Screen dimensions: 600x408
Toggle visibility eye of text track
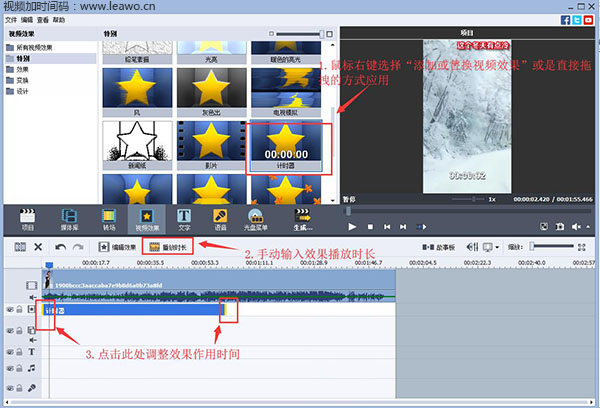(x=10, y=352)
